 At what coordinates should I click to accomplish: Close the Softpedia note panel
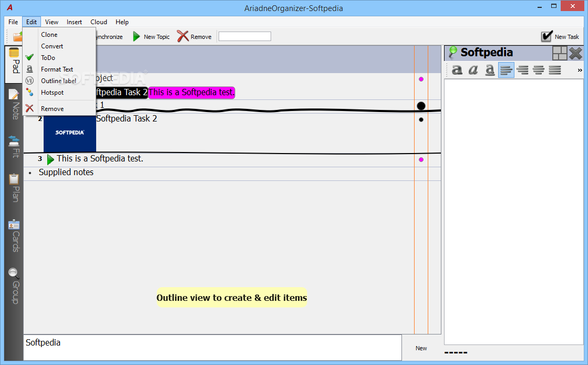point(575,53)
